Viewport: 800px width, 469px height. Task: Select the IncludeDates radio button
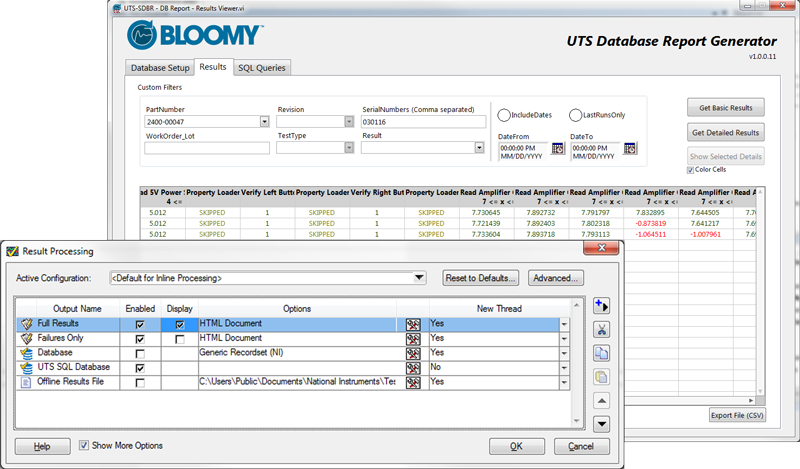[x=504, y=115]
